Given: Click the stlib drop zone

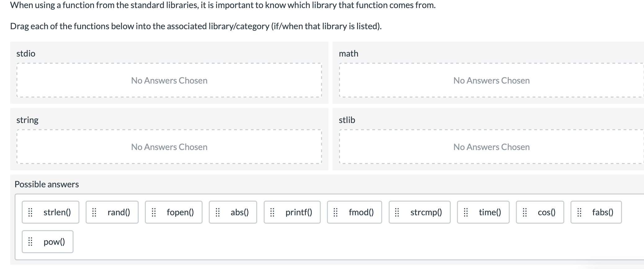Looking at the screenshot, I should pyautogui.click(x=491, y=147).
